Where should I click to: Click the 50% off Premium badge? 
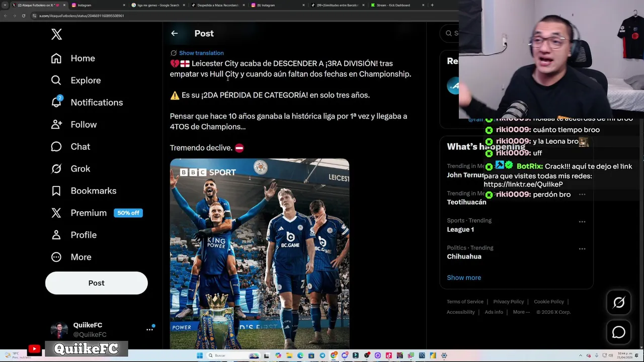tap(128, 213)
